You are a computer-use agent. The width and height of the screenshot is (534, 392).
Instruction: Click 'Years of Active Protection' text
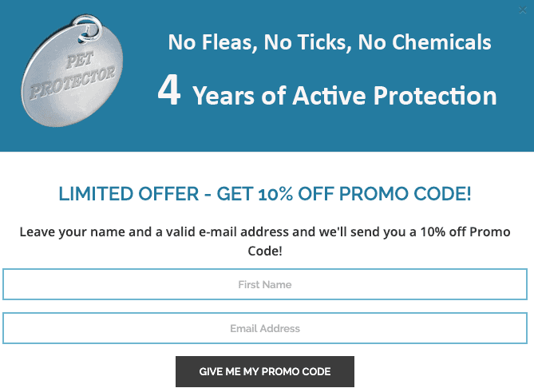pos(345,96)
